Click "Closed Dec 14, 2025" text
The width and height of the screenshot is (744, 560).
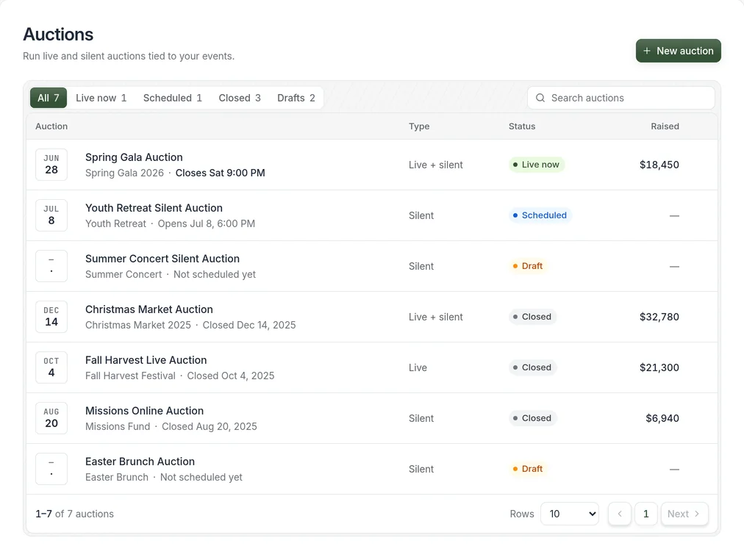click(249, 326)
